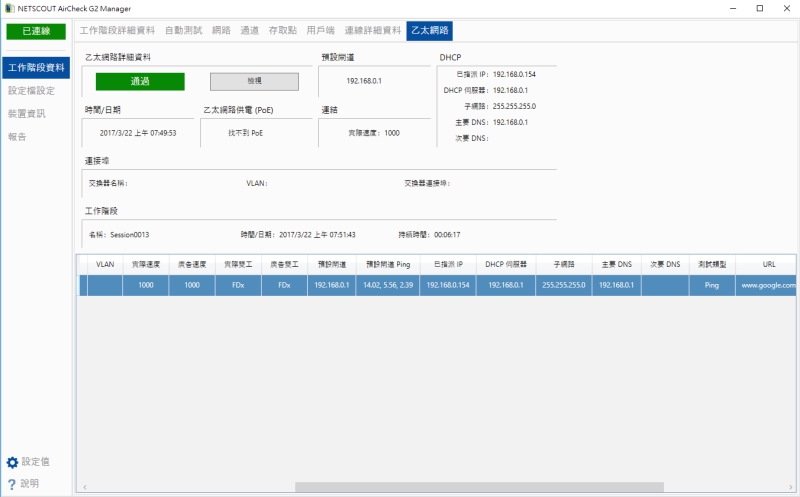Go to the 存取點 tab

click(281, 31)
